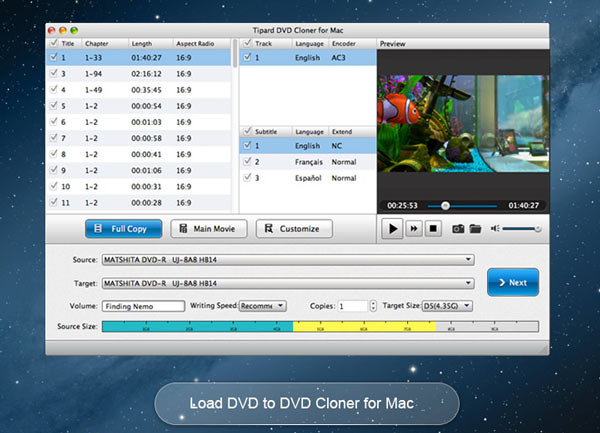This screenshot has height=433, width=600.
Task: Uncheck title 6 checkbox
Action: tap(54, 122)
